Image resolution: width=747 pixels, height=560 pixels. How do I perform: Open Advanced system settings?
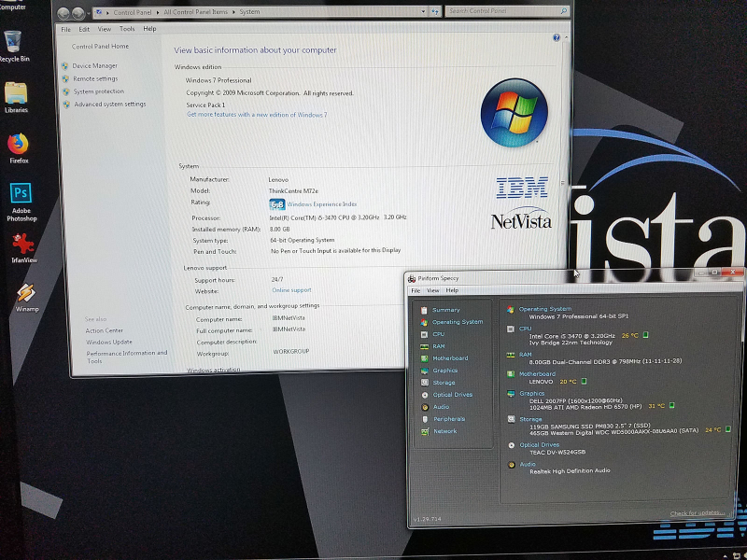tap(110, 105)
